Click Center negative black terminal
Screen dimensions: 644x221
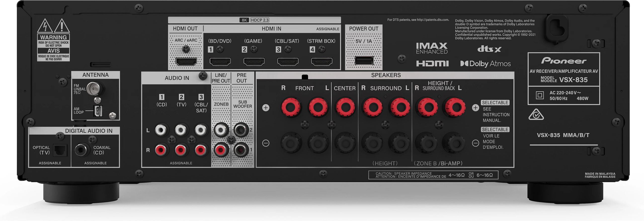(345, 143)
